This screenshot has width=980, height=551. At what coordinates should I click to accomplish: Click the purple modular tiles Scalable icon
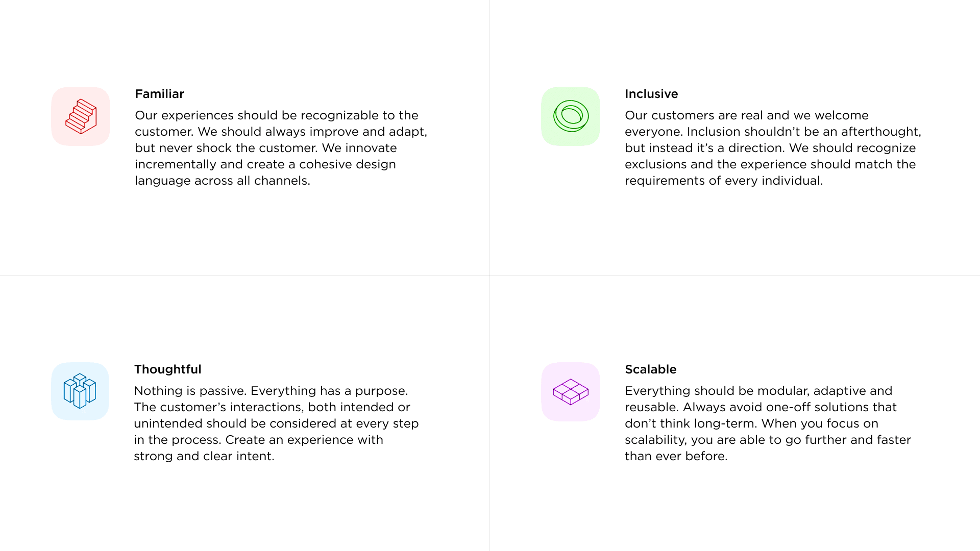pyautogui.click(x=571, y=392)
